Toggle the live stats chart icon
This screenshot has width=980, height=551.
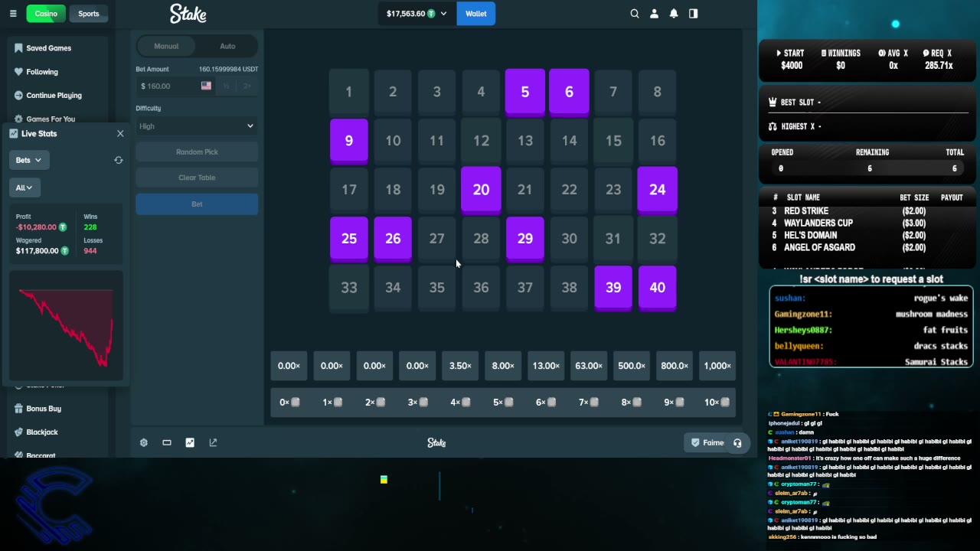pos(190,442)
